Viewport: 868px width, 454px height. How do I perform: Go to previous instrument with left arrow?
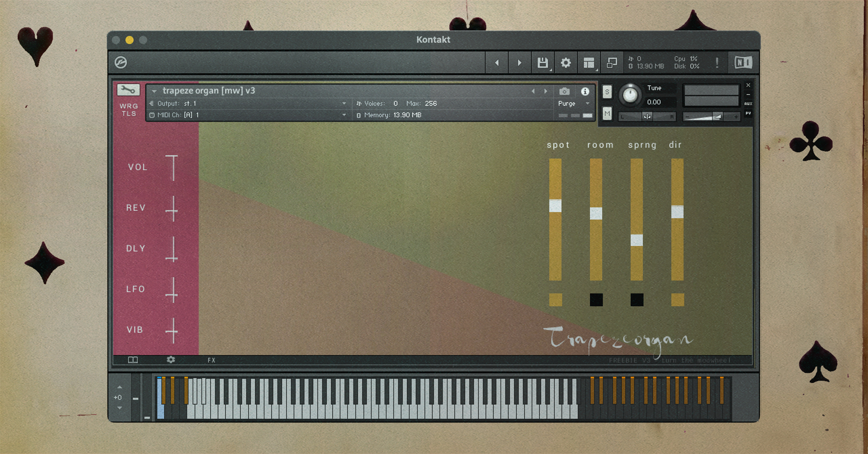(497, 63)
